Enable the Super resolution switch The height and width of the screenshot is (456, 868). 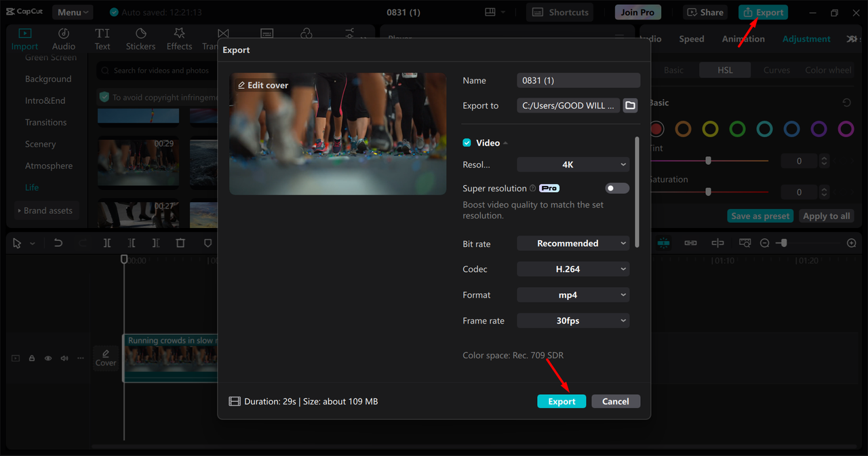[617, 188]
